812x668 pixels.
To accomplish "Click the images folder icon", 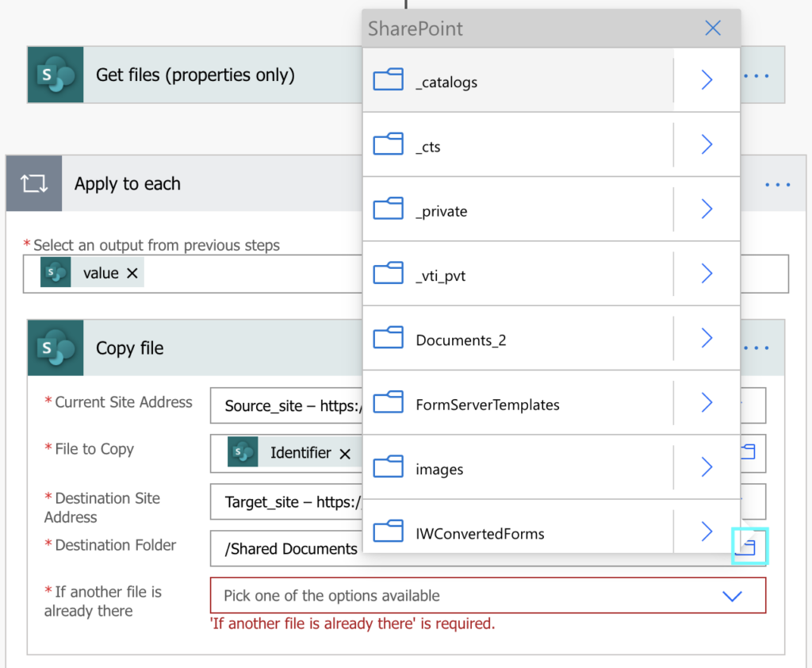I will click(388, 466).
